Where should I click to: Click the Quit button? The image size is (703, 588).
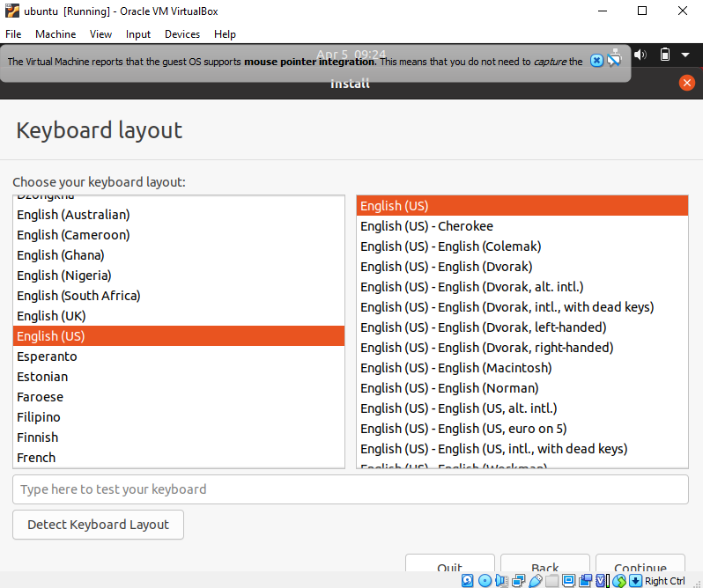click(x=449, y=563)
